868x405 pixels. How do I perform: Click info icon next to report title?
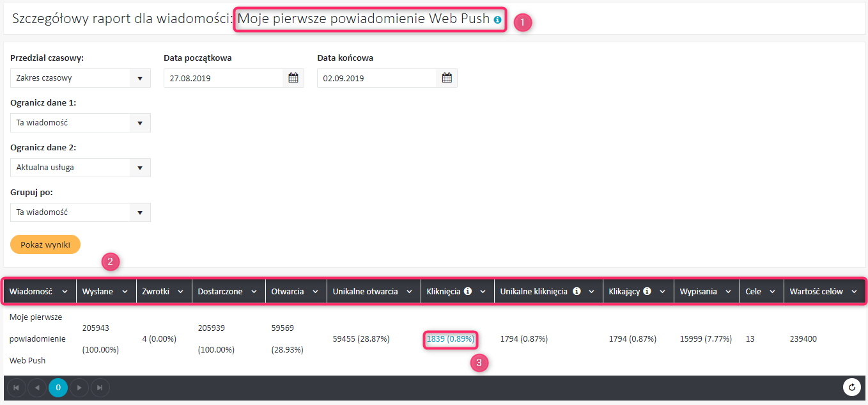(x=497, y=20)
